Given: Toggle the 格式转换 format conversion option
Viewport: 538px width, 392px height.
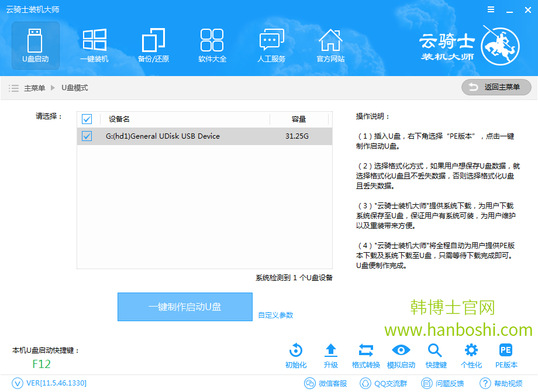Looking at the screenshot, I should click(365, 354).
